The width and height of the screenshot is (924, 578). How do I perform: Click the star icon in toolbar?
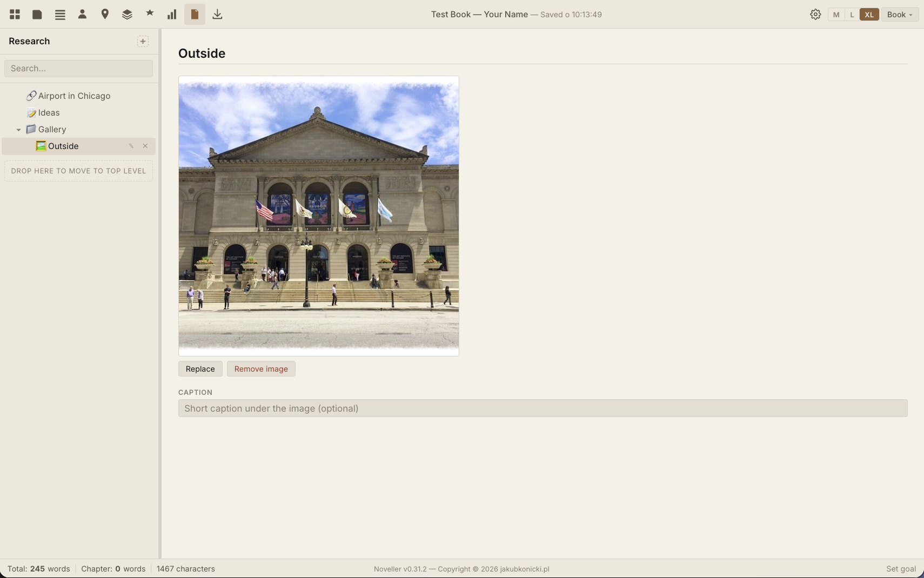click(x=150, y=14)
